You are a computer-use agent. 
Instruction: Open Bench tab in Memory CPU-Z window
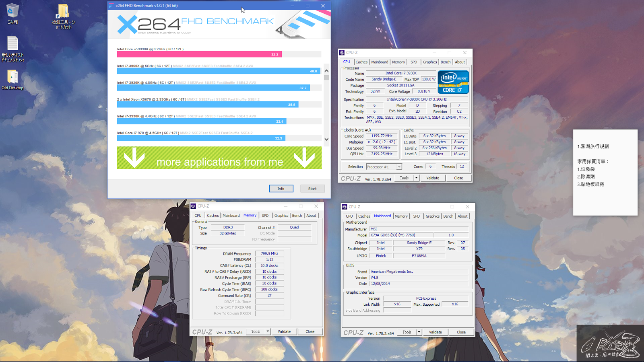pyautogui.click(x=297, y=216)
